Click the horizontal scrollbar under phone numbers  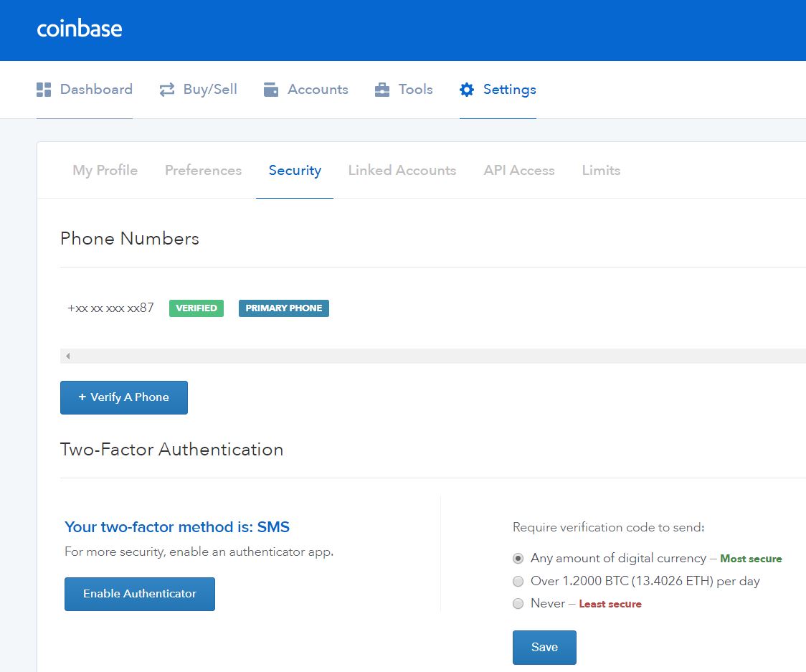(x=433, y=356)
